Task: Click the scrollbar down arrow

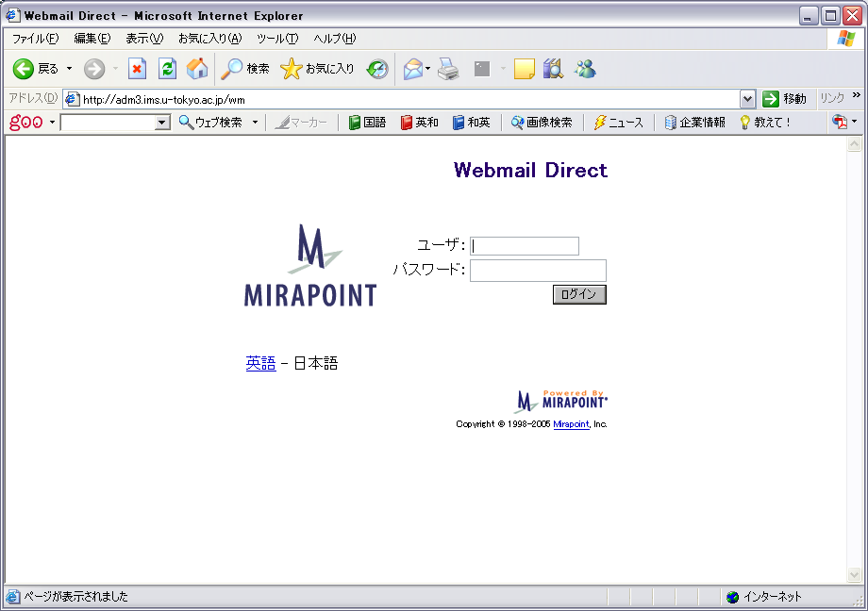Action: (x=854, y=575)
